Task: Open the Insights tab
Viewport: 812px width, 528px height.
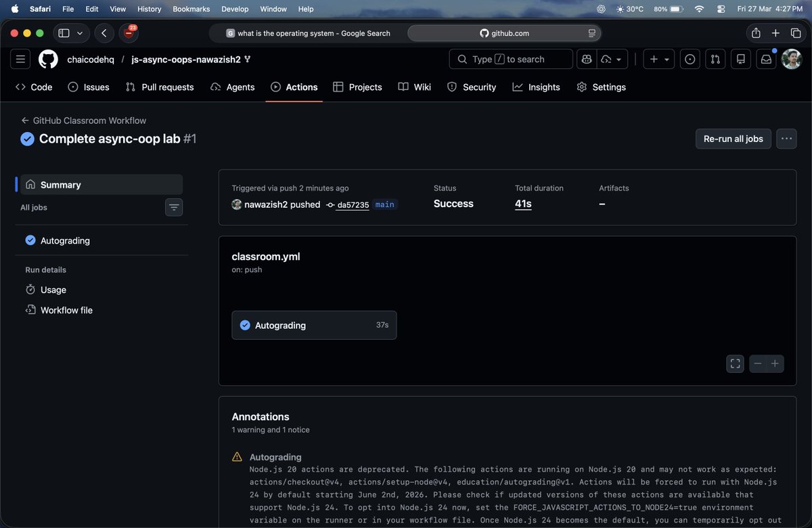Action: [x=537, y=87]
